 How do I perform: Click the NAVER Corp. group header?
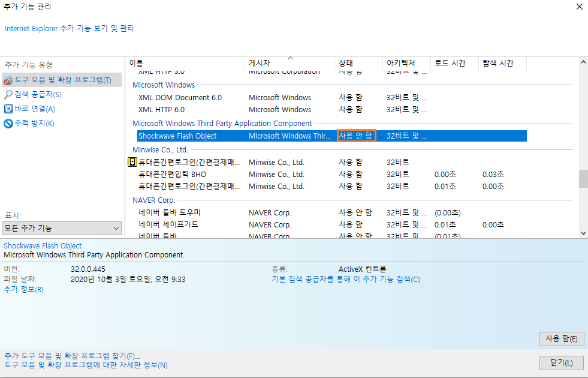point(154,200)
